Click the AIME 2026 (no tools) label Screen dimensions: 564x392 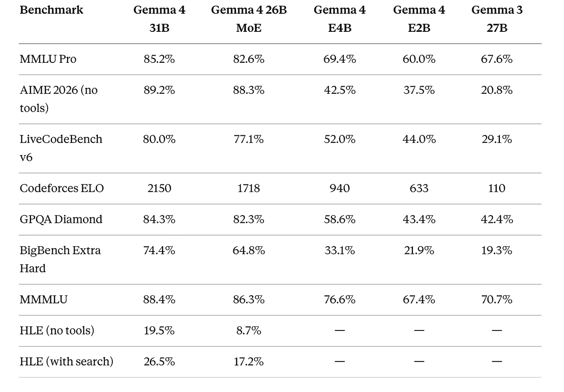point(58,99)
